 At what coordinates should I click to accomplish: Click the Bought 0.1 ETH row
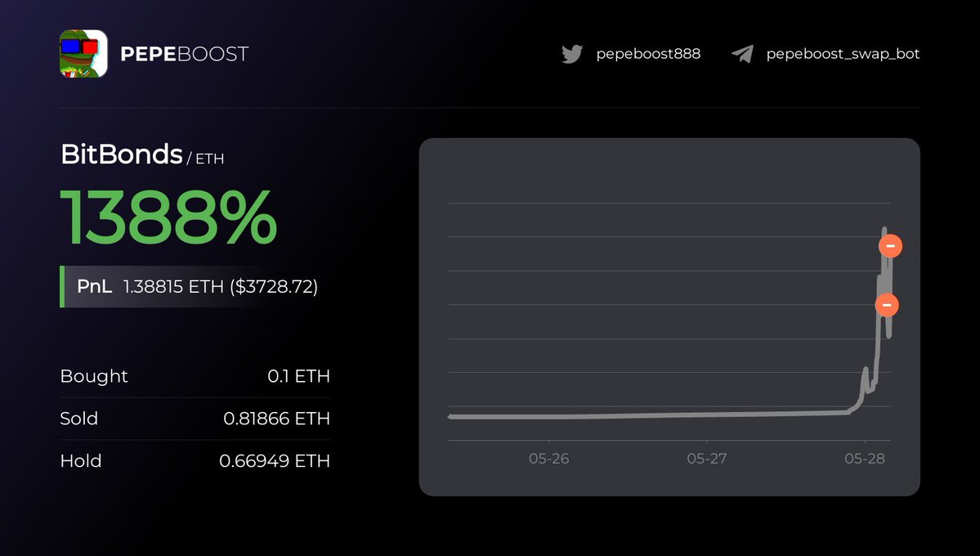click(x=195, y=376)
